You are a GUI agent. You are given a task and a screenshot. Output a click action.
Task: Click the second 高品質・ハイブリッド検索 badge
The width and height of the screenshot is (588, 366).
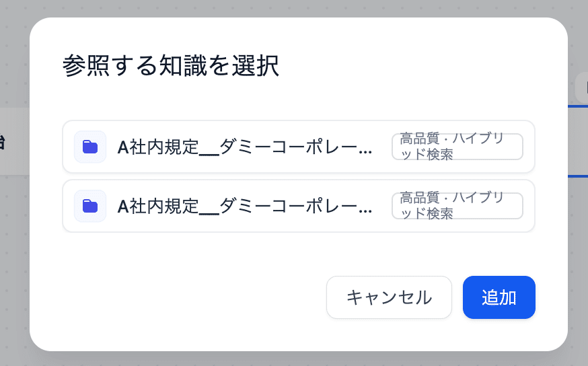tap(457, 206)
